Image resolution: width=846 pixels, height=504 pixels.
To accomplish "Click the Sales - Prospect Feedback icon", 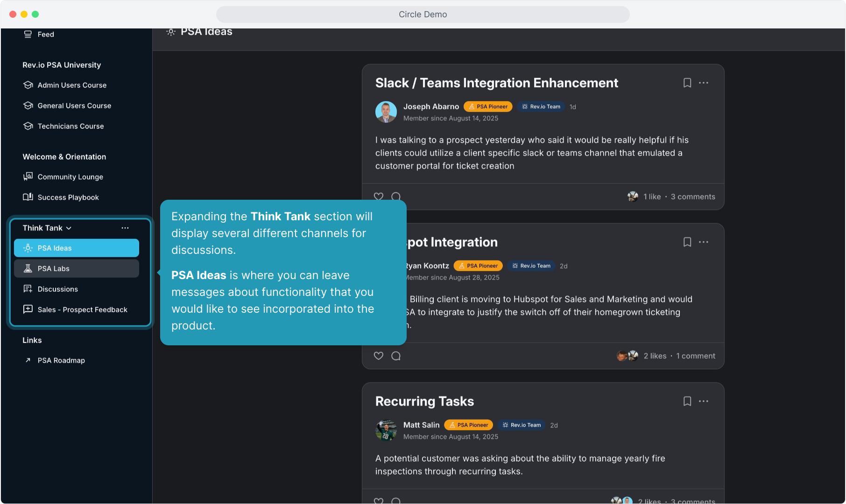I will 28,309.
